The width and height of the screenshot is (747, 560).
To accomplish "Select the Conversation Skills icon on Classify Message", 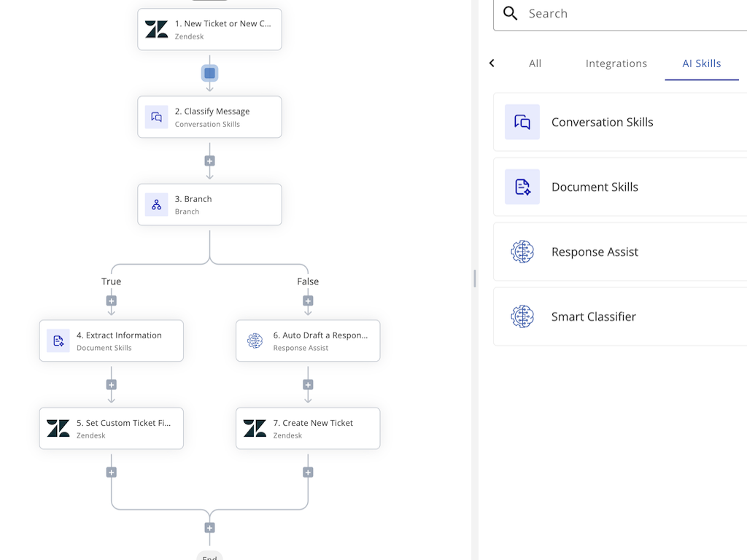I will pos(155,117).
